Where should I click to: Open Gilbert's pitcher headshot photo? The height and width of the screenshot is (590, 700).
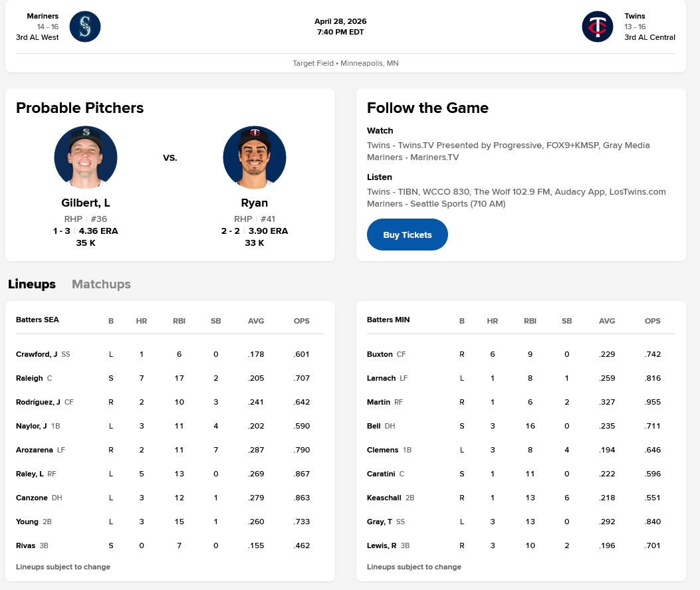pyautogui.click(x=86, y=157)
